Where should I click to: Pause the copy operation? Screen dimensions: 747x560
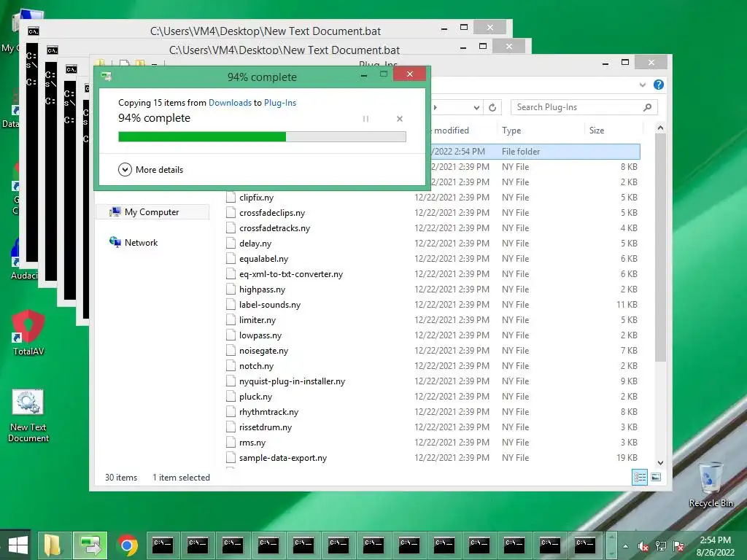(365, 119)
